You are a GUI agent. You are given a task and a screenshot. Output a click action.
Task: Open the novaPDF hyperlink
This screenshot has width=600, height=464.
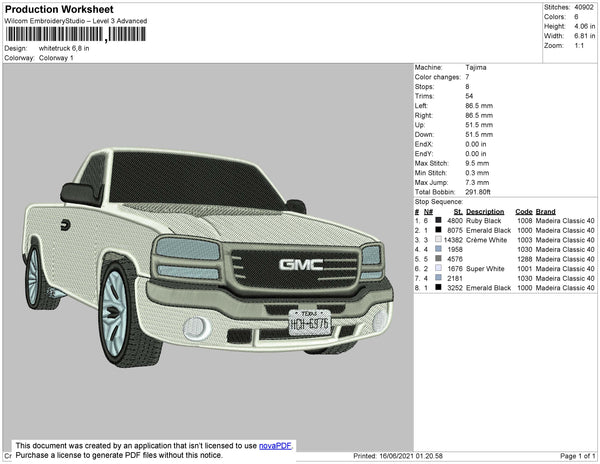click(275, 446)
